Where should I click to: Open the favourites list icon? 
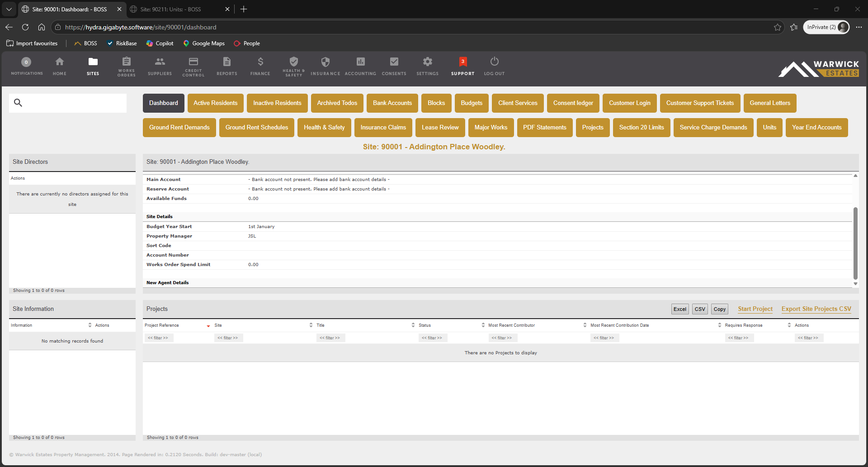pos(794,27)
